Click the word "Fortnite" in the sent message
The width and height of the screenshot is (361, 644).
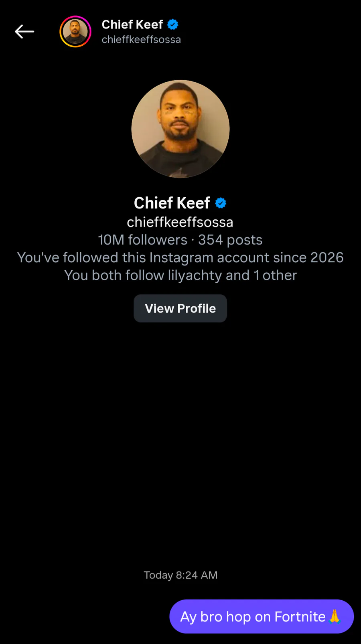[x=300, y=616]
